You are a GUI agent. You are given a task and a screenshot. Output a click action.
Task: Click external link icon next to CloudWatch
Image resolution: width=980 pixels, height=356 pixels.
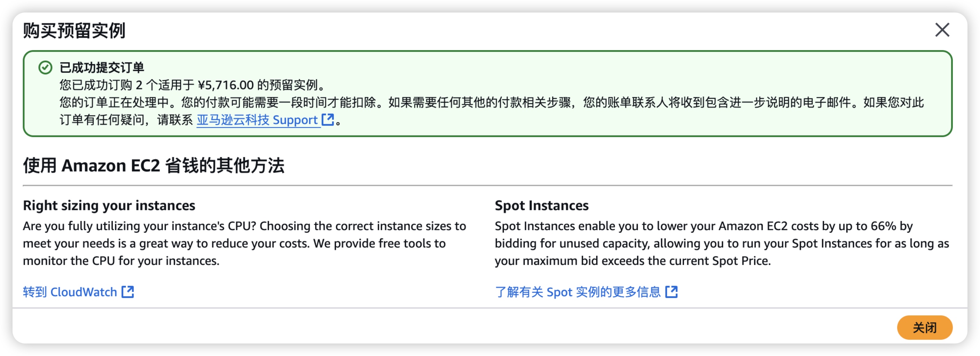click(x=128, y=292)
